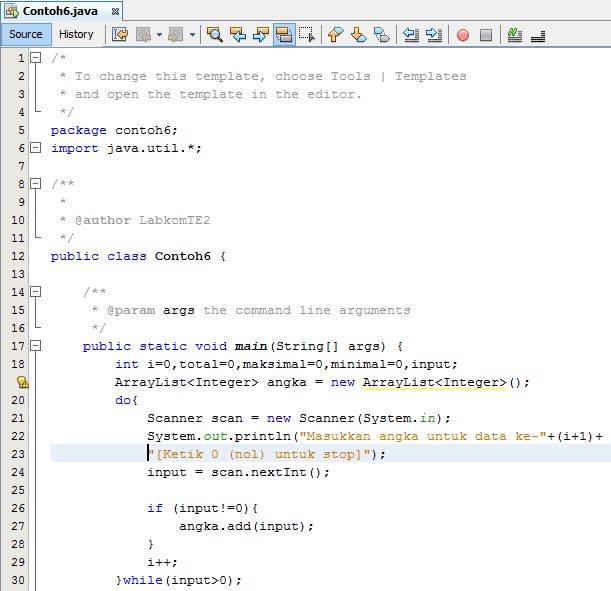Click 'package' keyword on line 5
Screen dimensions: 611x591
(x=78, y=131)
